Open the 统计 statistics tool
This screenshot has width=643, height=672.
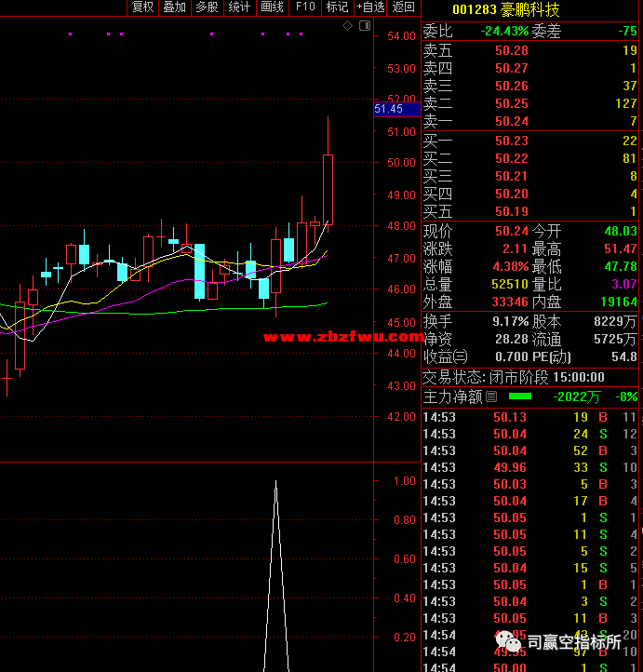click(x=240, y=7)
